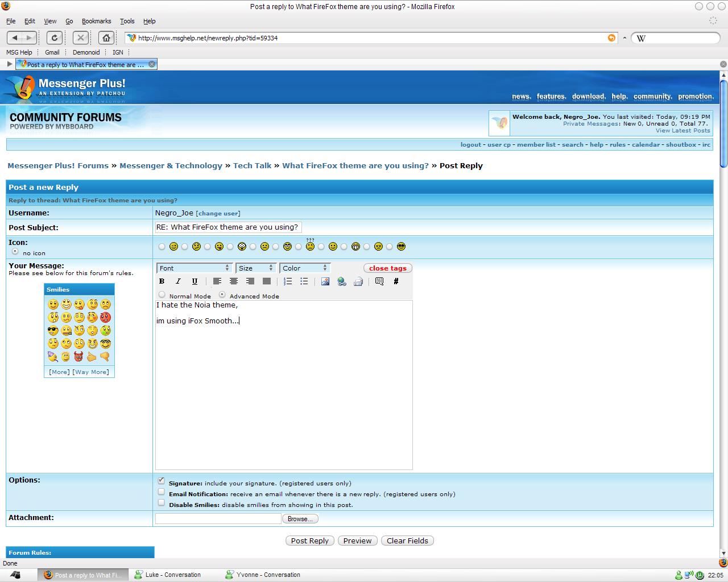
Task: Open the Bookmarks menu
Action: (x=96, y=21)
